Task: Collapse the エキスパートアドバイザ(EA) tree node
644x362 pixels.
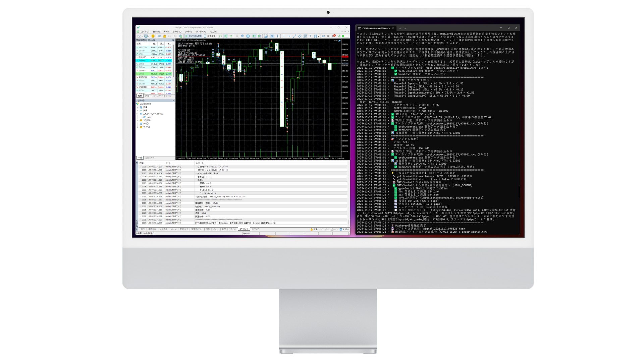Action: coord(138,114)
